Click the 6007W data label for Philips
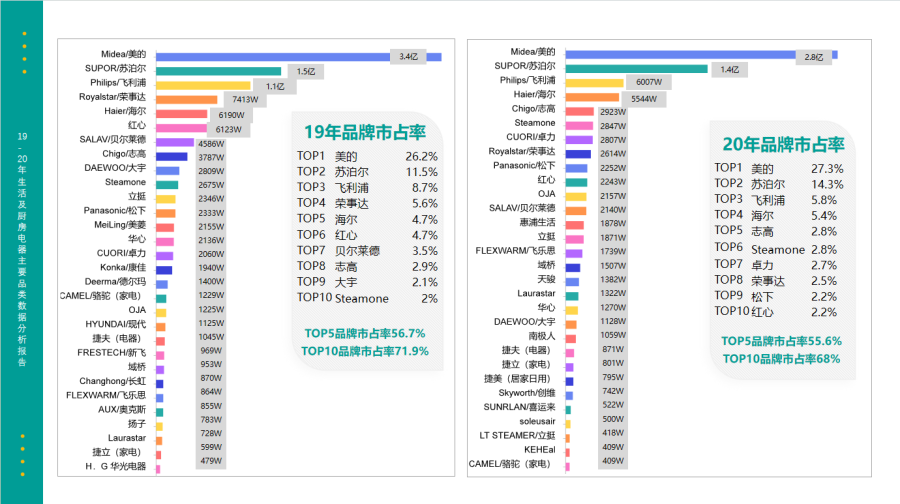 tap(647, 83)
